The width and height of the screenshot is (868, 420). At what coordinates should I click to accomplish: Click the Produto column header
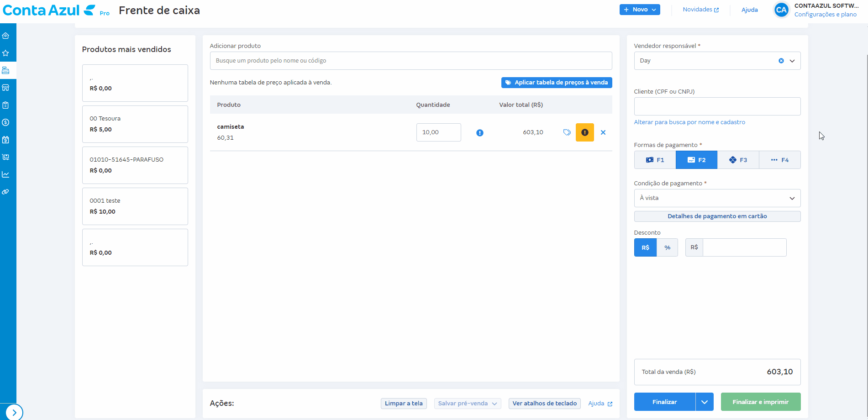(229, 105)
